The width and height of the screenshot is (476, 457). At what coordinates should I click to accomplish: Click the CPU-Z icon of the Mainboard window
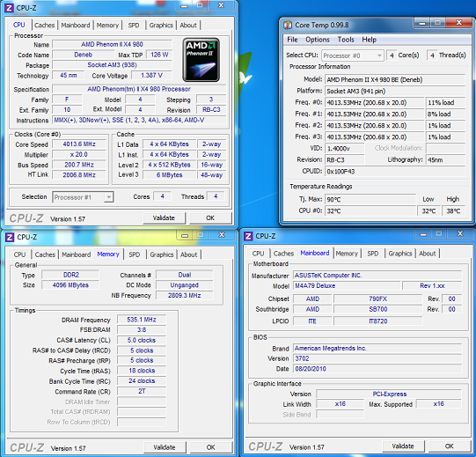pyautogui.click(x=248, y=236)
